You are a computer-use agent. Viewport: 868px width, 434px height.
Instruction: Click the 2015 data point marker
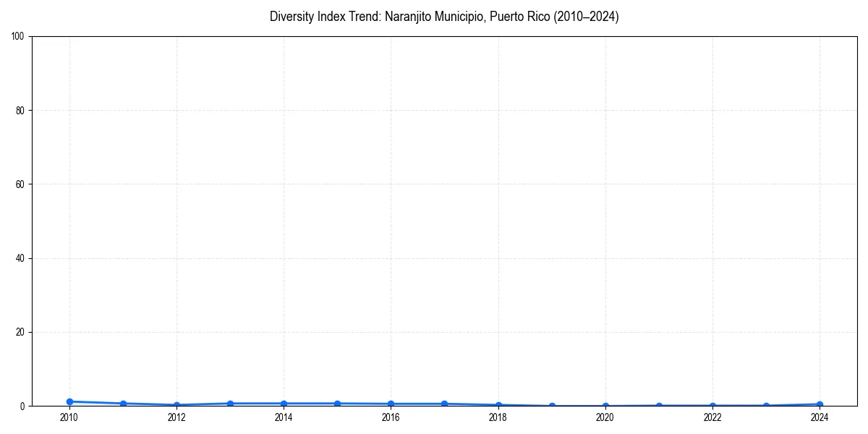(337, 402)
